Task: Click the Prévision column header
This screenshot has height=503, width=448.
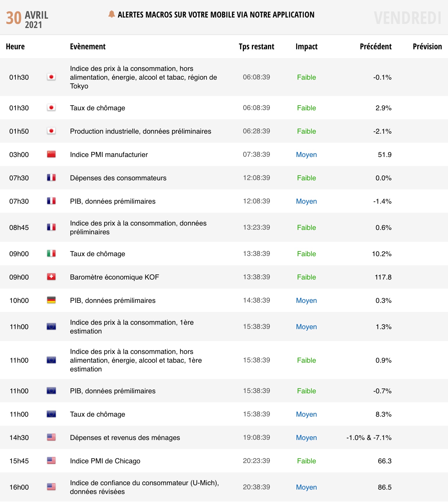Action: (427, 47)
